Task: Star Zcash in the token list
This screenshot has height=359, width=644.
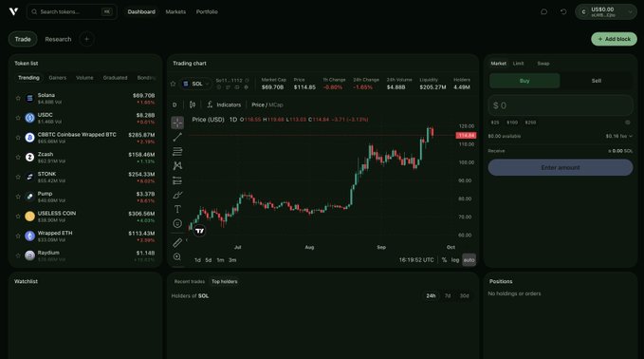Action: point(18,158)
